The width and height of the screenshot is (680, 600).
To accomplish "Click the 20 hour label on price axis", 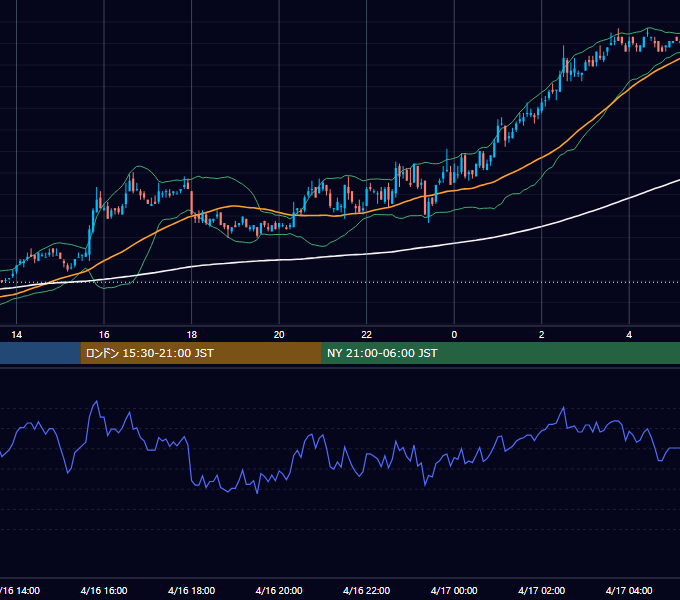I will click(279, 335).
